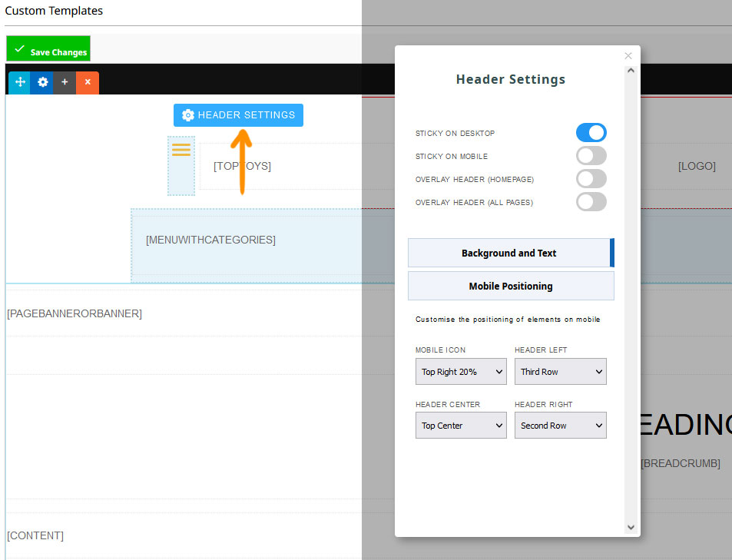
Task: Click the move handle icon in block toolbar
Action: 19,82
